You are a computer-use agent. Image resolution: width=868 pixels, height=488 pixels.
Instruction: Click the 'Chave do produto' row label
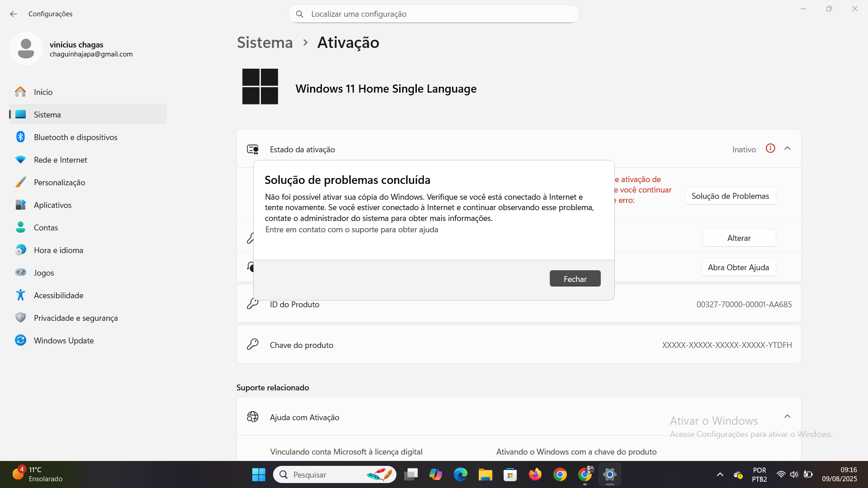point(302,345)
